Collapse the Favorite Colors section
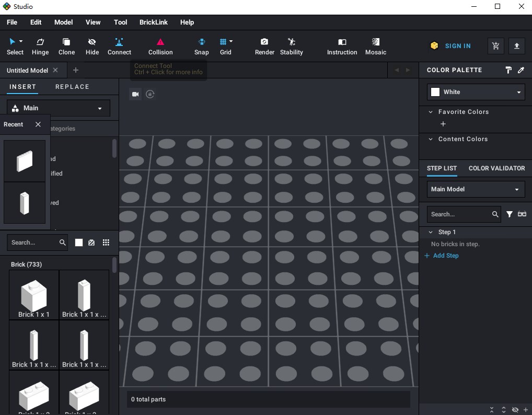The image size is (532, 415). click(431, 112)
